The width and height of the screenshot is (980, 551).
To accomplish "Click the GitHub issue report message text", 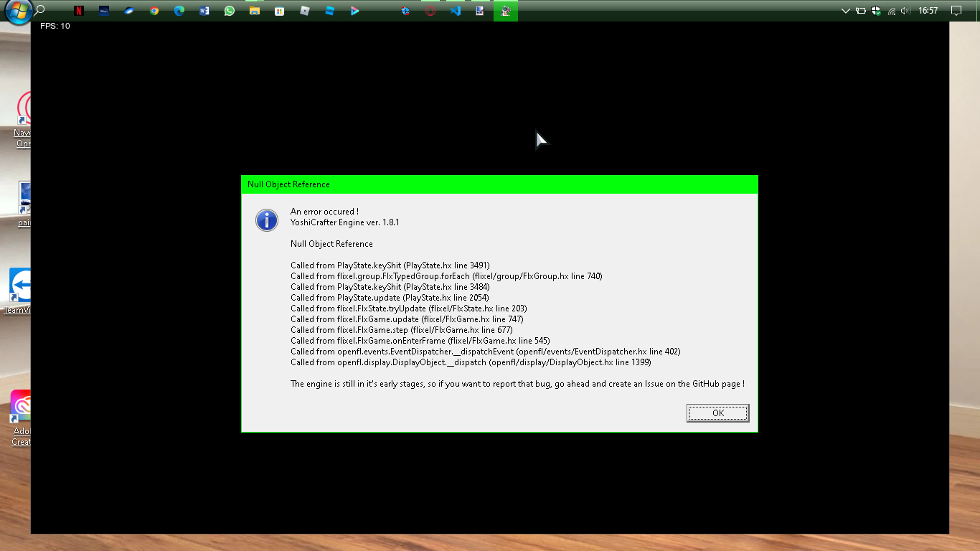I will (517, 384).
